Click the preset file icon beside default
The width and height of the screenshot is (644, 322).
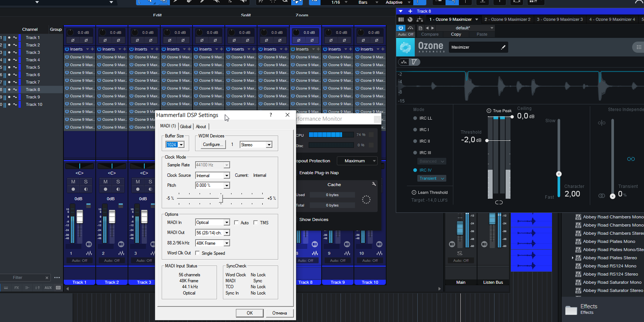(420, 28)
